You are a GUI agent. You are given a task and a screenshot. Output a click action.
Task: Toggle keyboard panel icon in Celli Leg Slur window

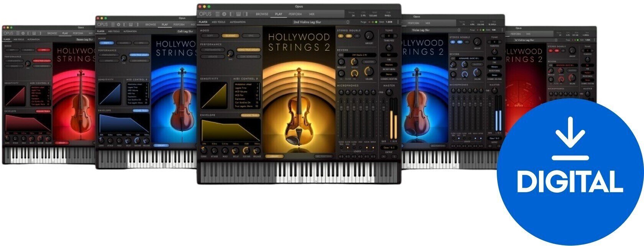[130, 24]
